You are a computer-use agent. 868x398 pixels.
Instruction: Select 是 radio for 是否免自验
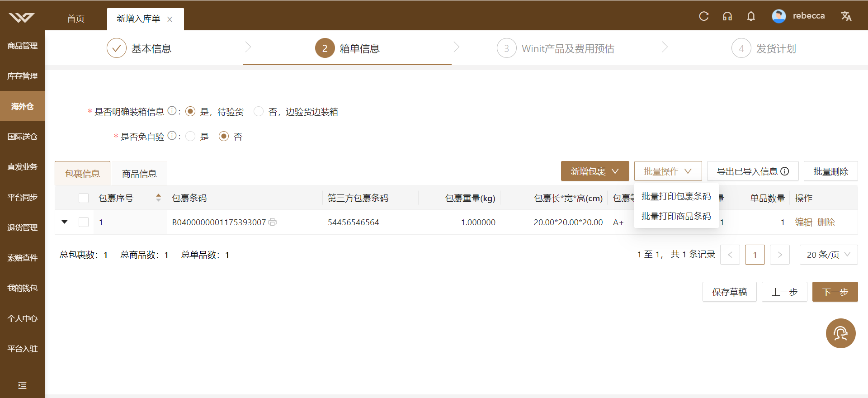[190, 136]
